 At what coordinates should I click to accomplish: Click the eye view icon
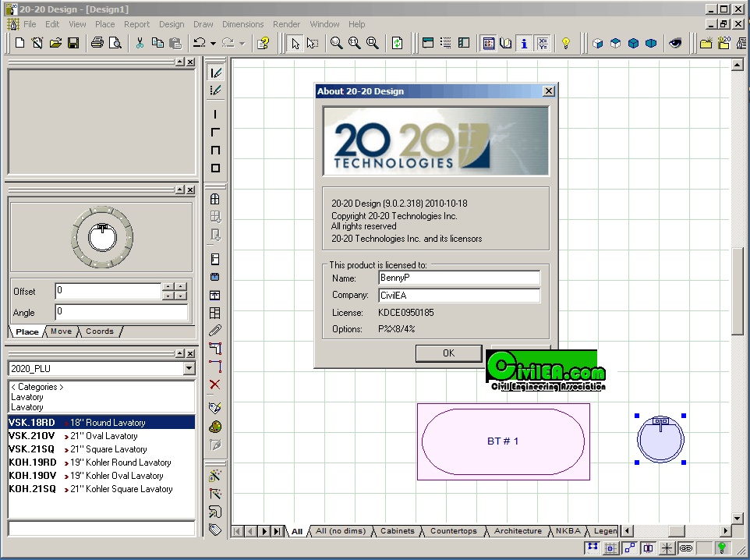pyautogui.click(x=675, y=44)
